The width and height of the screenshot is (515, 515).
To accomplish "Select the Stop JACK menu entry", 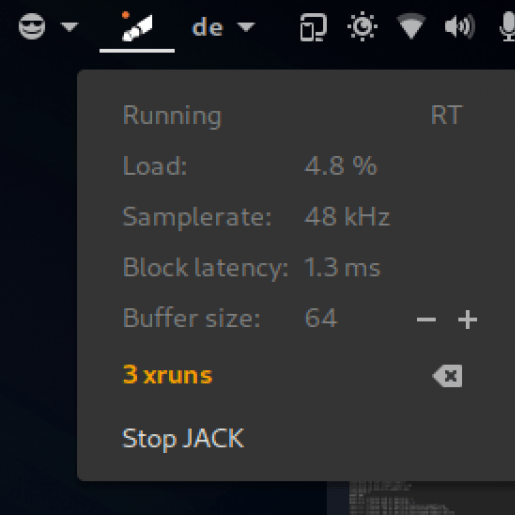I will [183, 438].
